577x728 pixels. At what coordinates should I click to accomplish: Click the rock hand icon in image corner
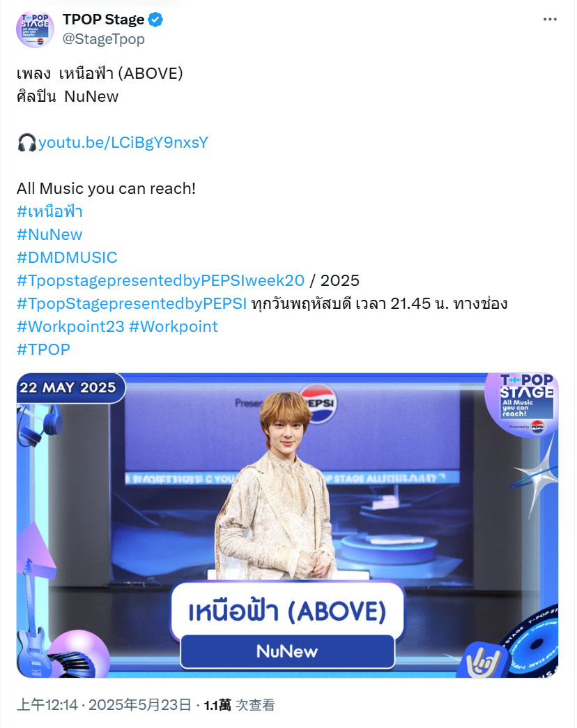point(482,660)
